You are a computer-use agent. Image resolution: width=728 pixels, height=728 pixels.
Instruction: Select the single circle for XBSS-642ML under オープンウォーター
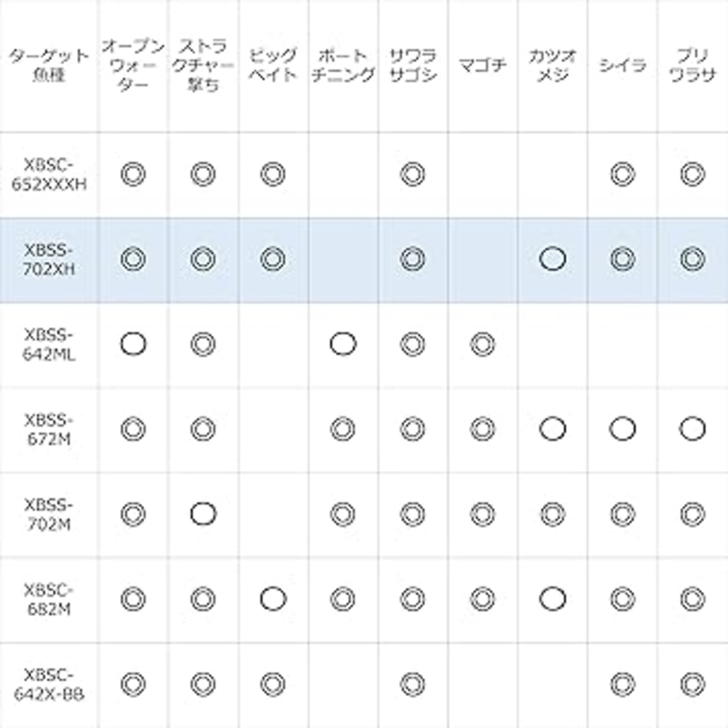click(x=133, y=344)
